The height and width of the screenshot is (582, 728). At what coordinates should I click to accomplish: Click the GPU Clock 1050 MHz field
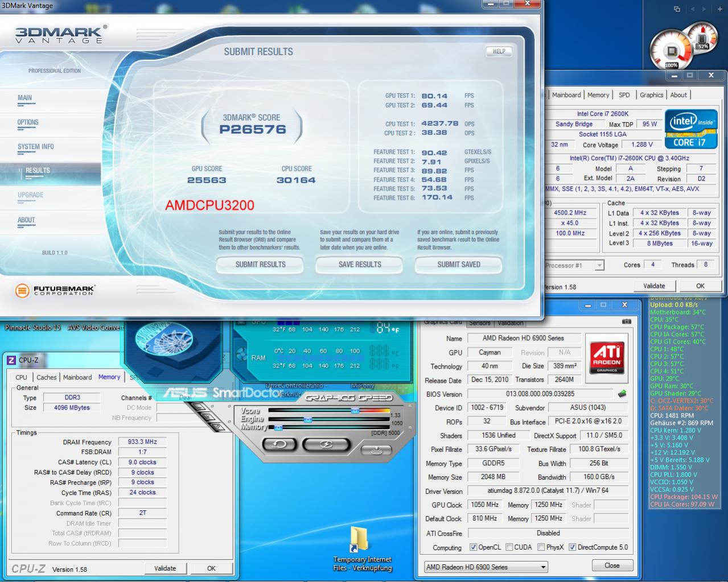[484, 505]
